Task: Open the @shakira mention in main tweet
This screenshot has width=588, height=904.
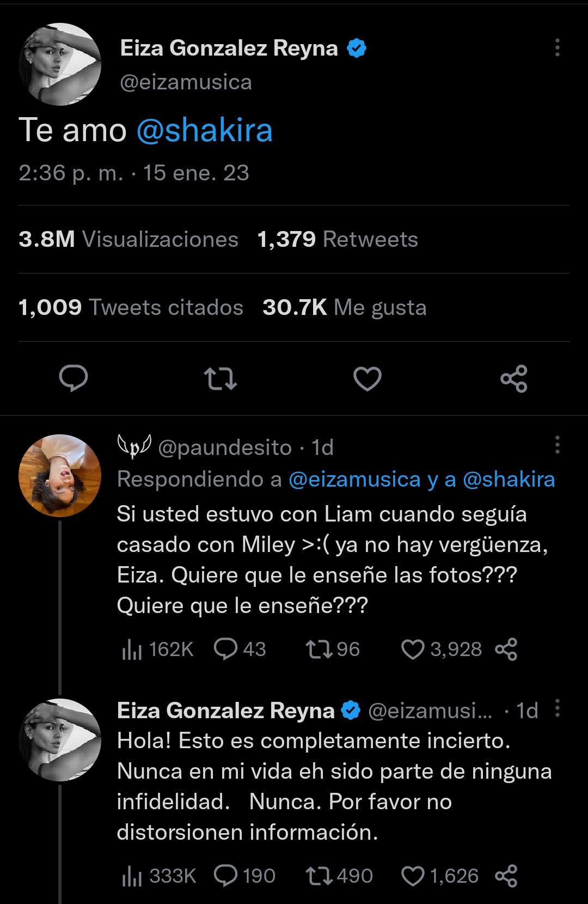Action: [204, 131]
